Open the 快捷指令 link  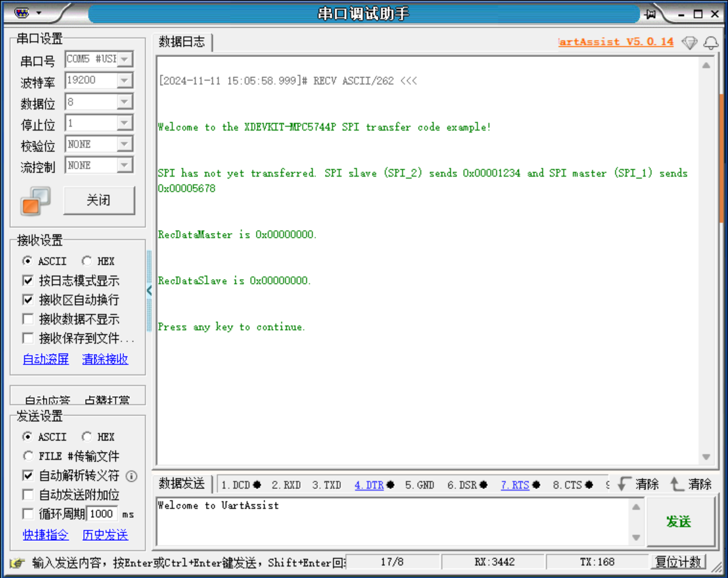[46, 534]
